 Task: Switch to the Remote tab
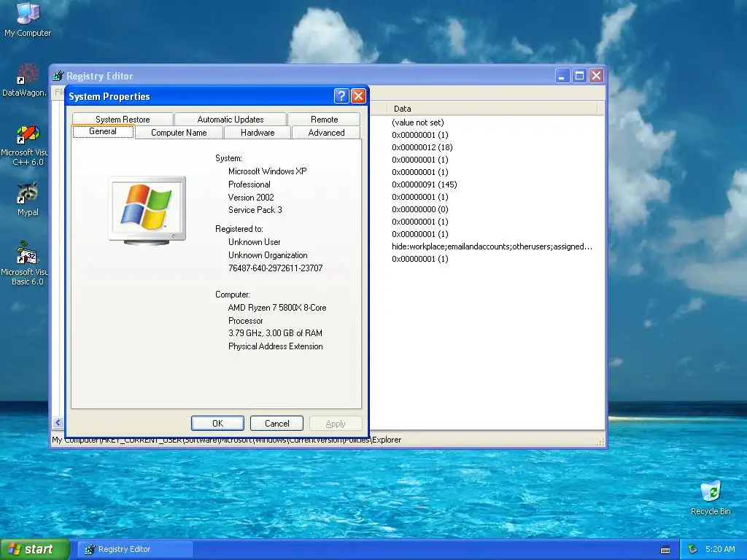pyautogui.click(x=325, y=119)
